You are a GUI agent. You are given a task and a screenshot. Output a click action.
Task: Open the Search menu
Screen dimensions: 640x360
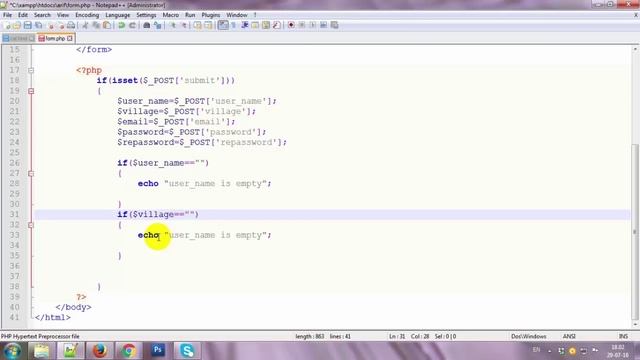[x=42, y=15]
